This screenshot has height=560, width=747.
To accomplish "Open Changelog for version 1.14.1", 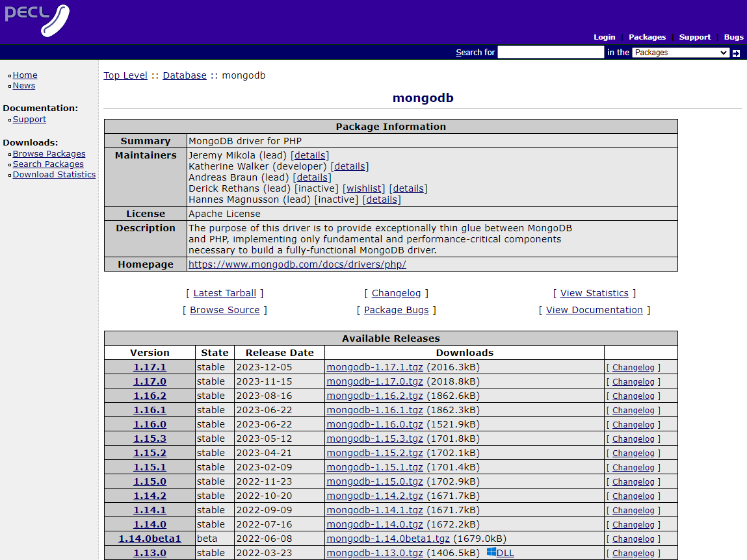I will pyautogui.click(x=633, y=511).
